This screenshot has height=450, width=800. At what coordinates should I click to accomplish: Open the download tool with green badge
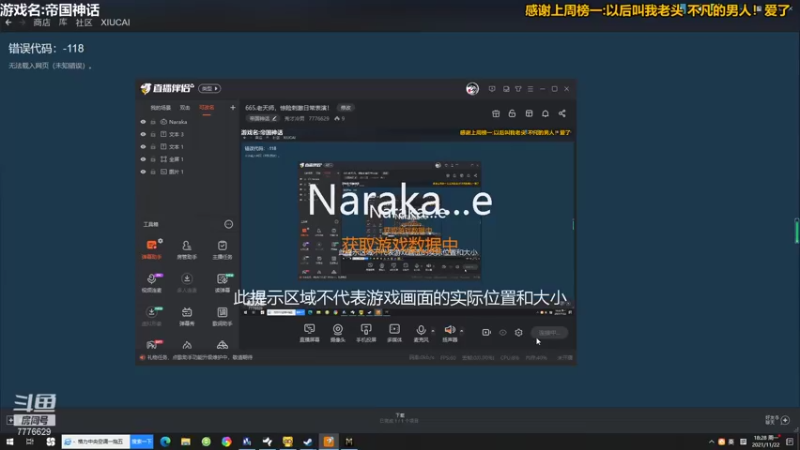[x=152, y=316]
